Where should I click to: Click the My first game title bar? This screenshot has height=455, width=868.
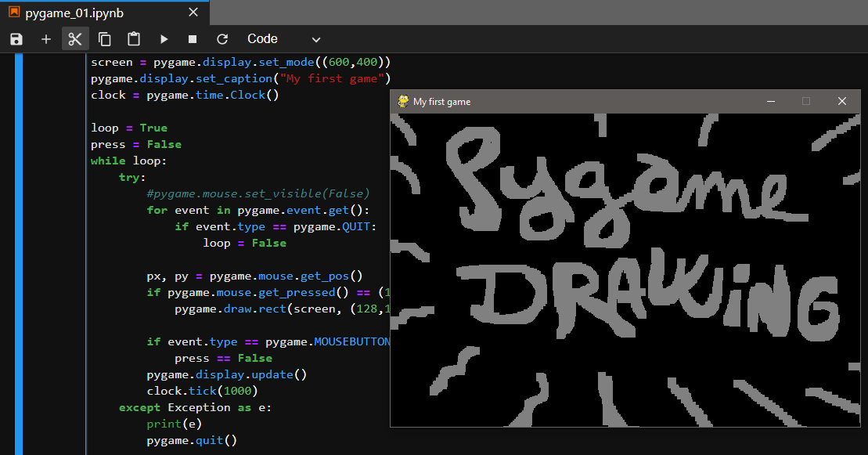tap(548, 101)
